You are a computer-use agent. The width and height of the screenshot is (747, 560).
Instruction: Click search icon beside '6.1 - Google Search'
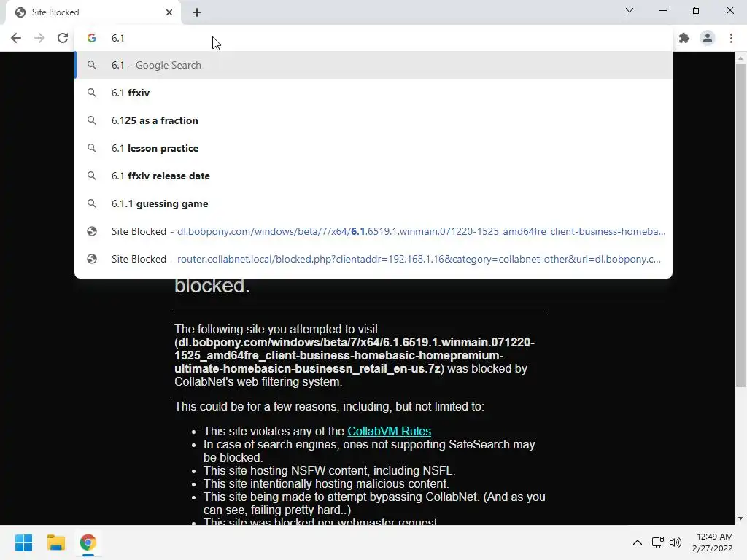92,65
